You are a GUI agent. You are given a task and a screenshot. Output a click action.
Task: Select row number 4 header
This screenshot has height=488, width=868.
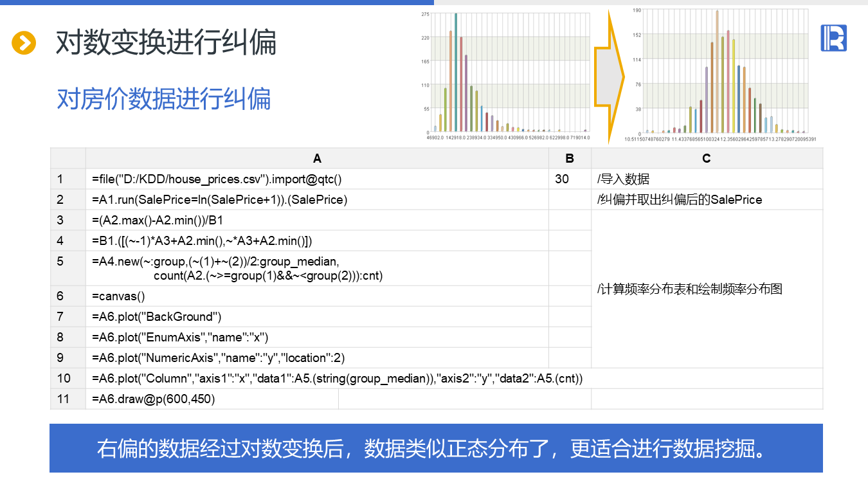tap(68, 240)
